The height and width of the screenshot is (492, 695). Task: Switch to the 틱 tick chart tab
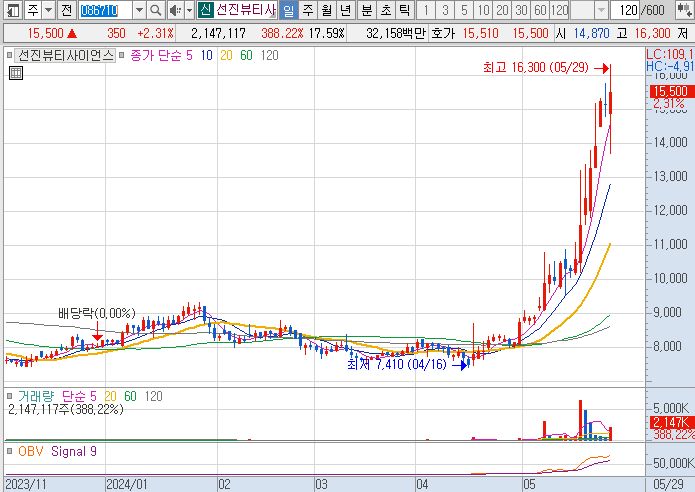tap(404, 10)
